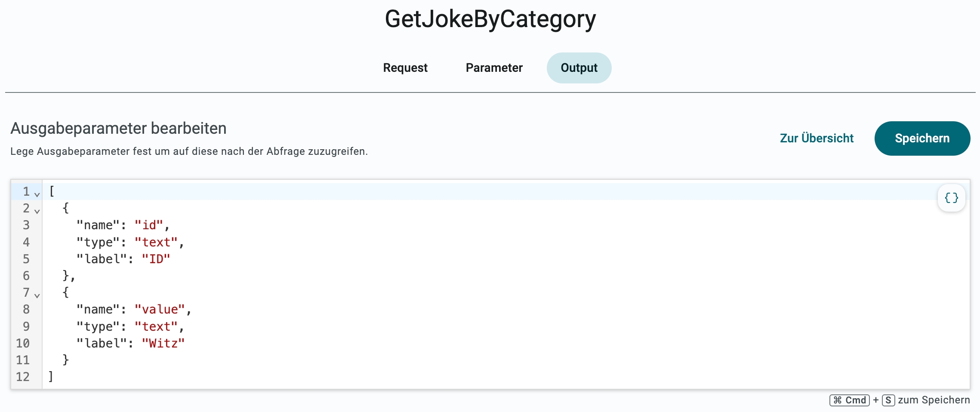Click the closing brace on line 11
Screen dimensions: 980x412
coord(65,360)
